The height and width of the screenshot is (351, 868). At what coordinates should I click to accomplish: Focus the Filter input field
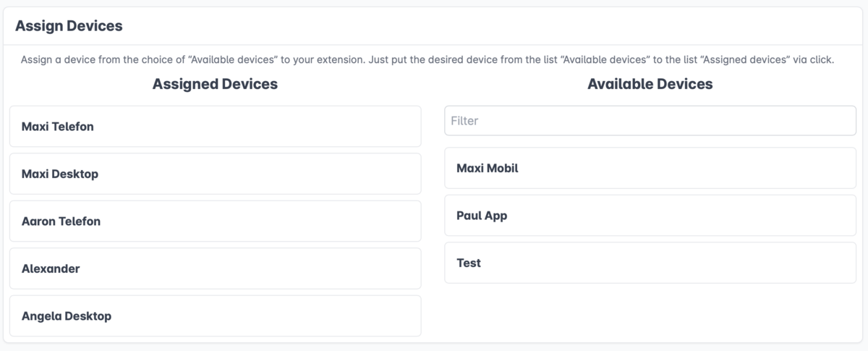click(650, 121)
